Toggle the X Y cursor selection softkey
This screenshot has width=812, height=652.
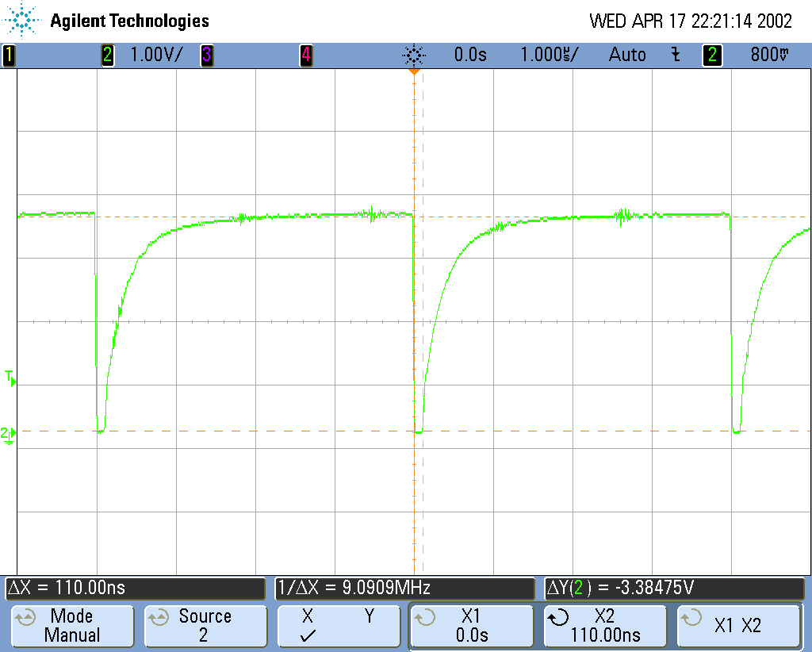pos(339,625)
